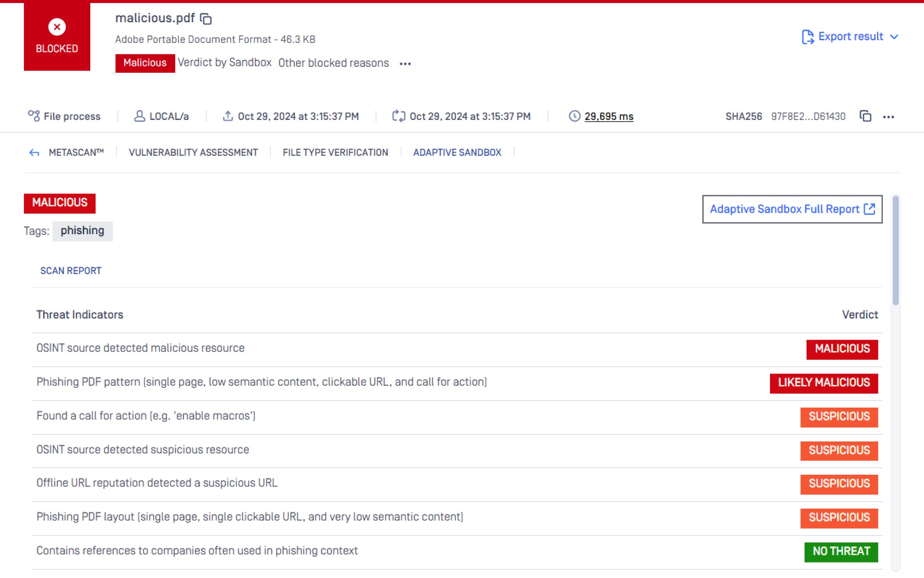
Task: Click the upload icon next to first timestamp
Action: [x=228, y=116]
